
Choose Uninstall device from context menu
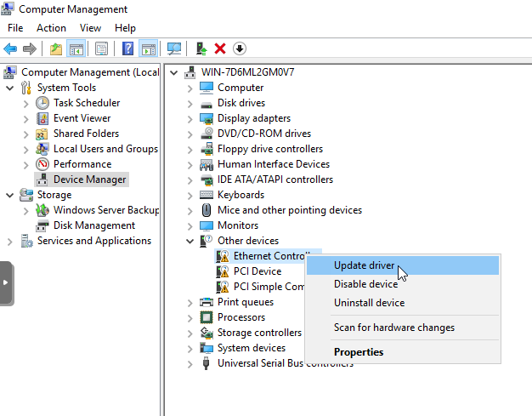pos(403,303)
